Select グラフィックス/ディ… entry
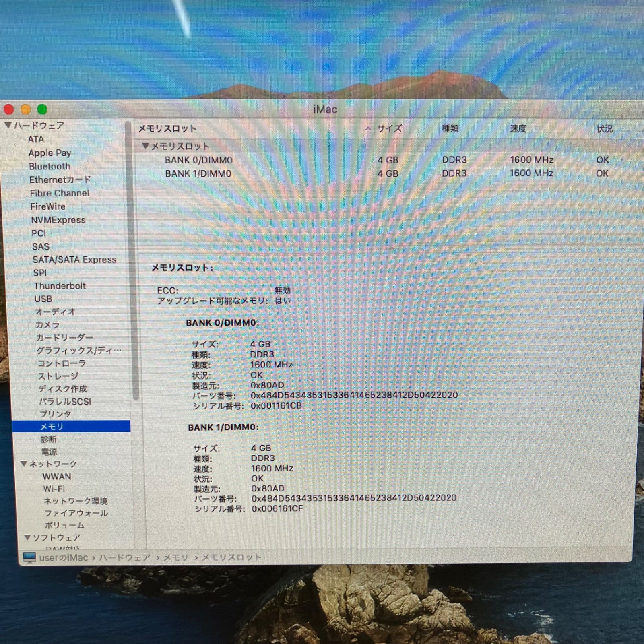The width and height of the screenshot is (644, 644). click(x=79, y=350)
